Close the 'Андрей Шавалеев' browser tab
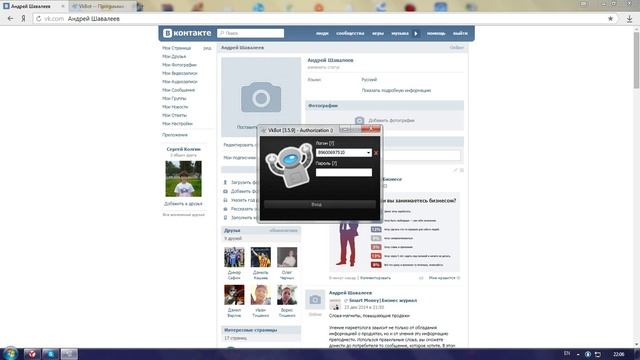The width and height of the screenshot is (640, 360). [63, 7]
